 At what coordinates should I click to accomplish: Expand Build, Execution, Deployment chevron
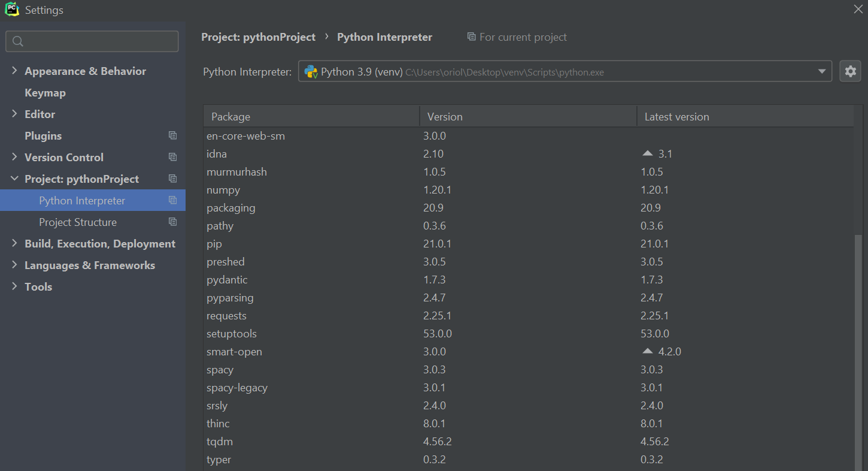tap(14, 243)
